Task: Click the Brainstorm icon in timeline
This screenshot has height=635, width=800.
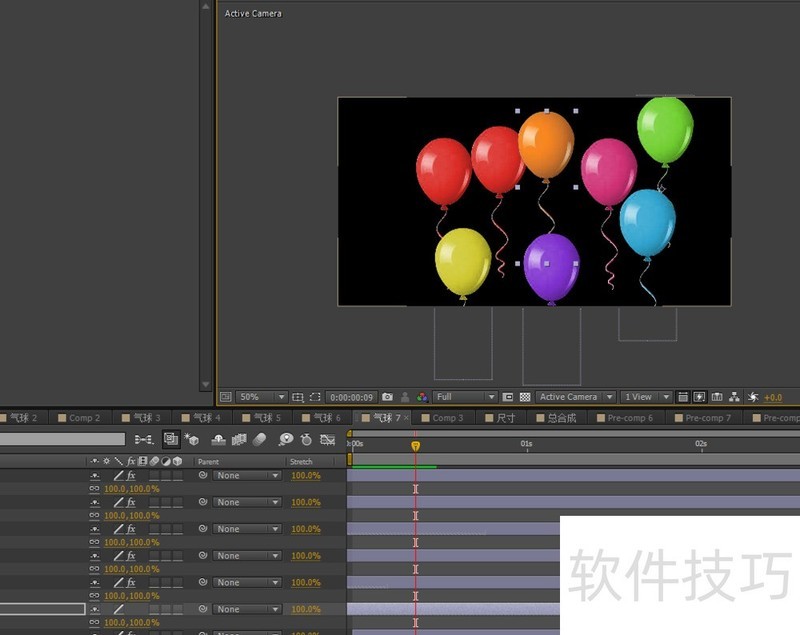Action: click(x=286, y=439)
